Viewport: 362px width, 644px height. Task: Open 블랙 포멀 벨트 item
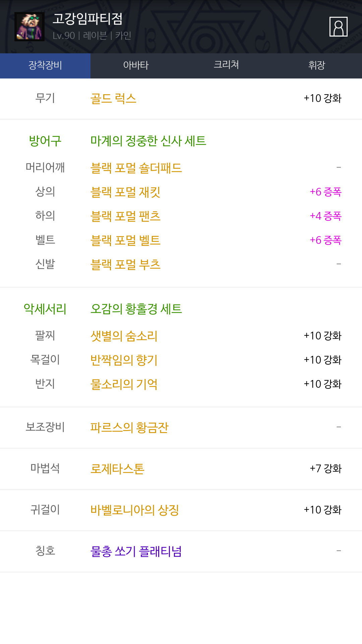[125, 240]
